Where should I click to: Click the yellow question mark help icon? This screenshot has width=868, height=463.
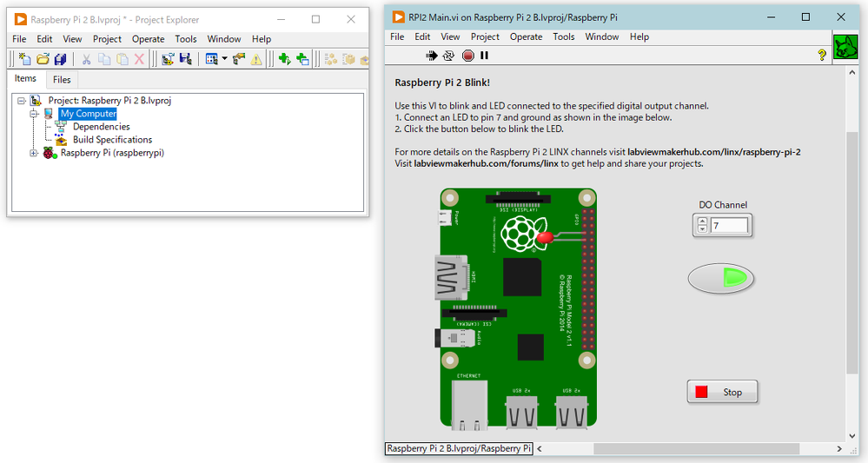click(821, 55)
